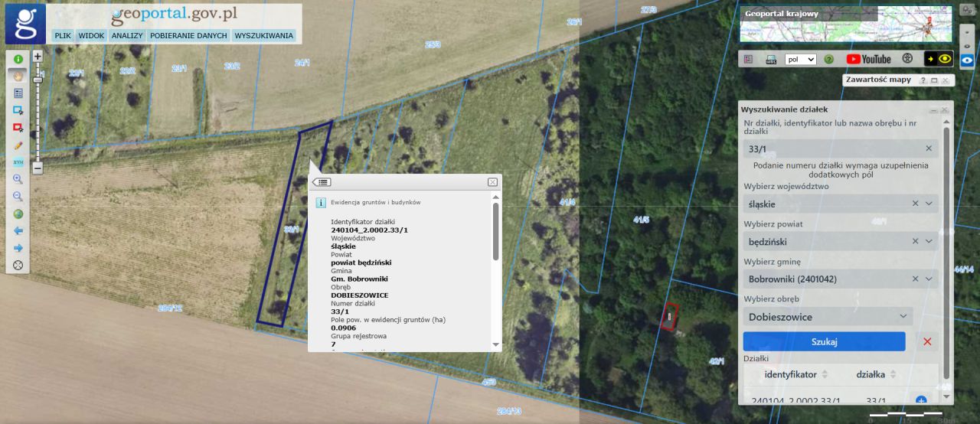Image resolution: width=980 pixels, height=424 pixels.
Task: Expand the województwo śląskie dropdown
Action: click(x=929, y=204)
